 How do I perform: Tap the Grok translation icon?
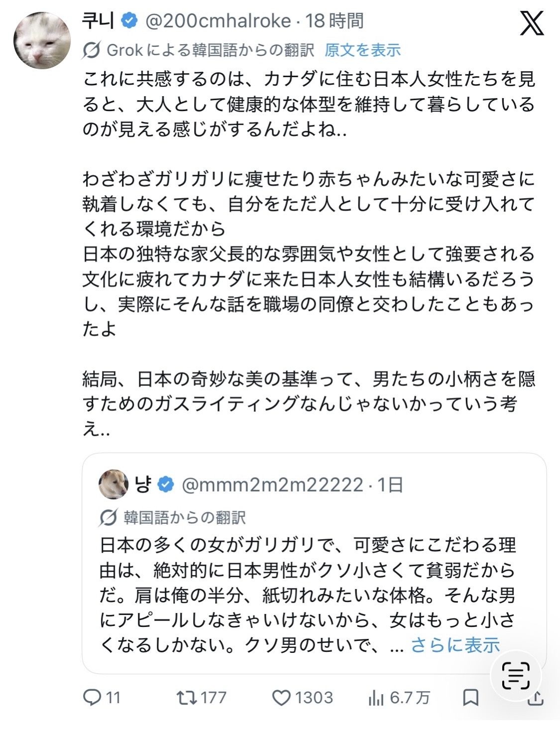point(92,50)
